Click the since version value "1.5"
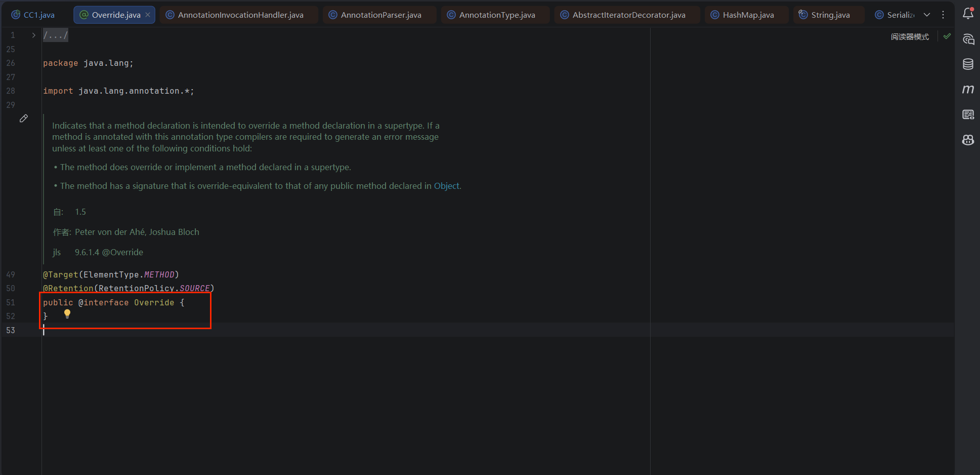The image size is (980, 475). [80, 212]
